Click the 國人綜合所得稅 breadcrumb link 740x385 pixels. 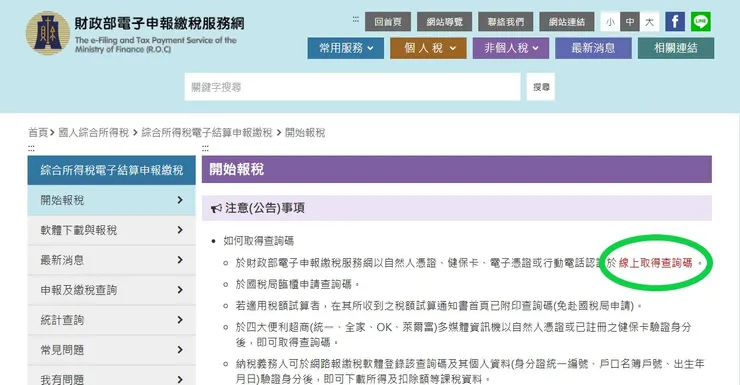pos(93,133)
